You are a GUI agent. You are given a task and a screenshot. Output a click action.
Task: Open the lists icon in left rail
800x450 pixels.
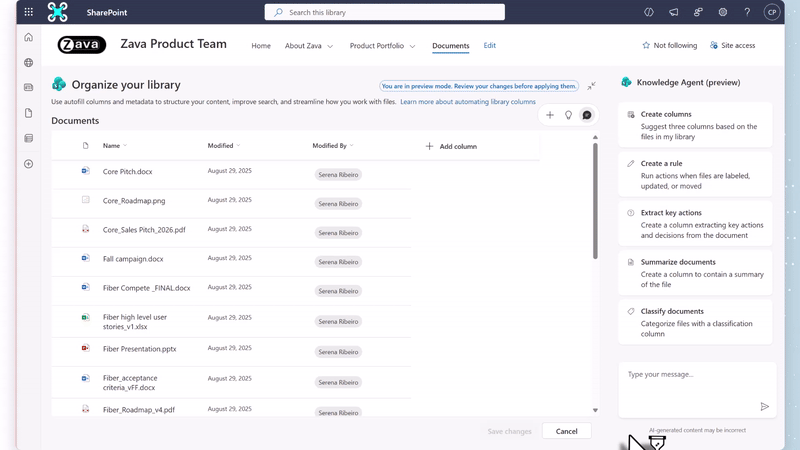(x=29, y=138)
